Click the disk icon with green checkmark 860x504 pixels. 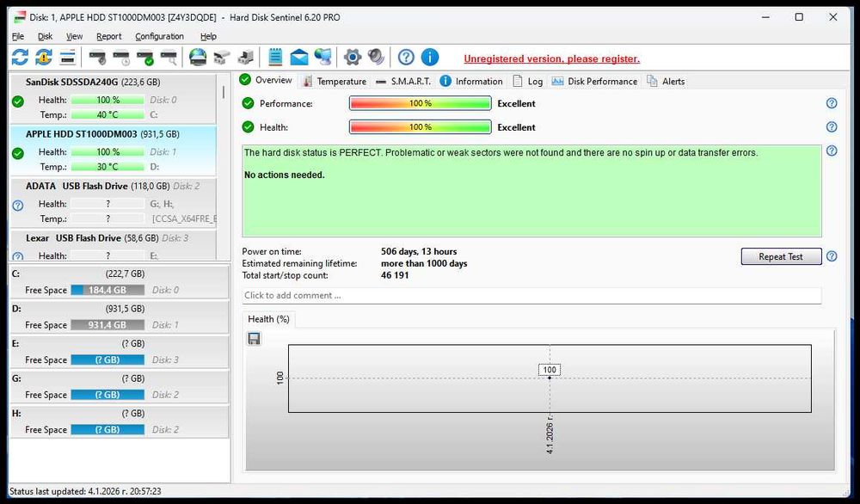145,57
